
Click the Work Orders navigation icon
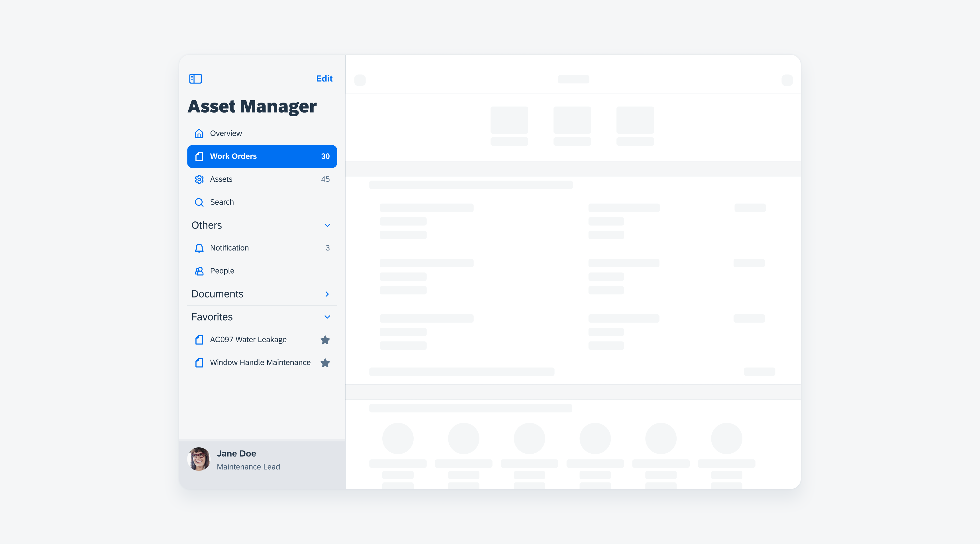tap(199, 156)
